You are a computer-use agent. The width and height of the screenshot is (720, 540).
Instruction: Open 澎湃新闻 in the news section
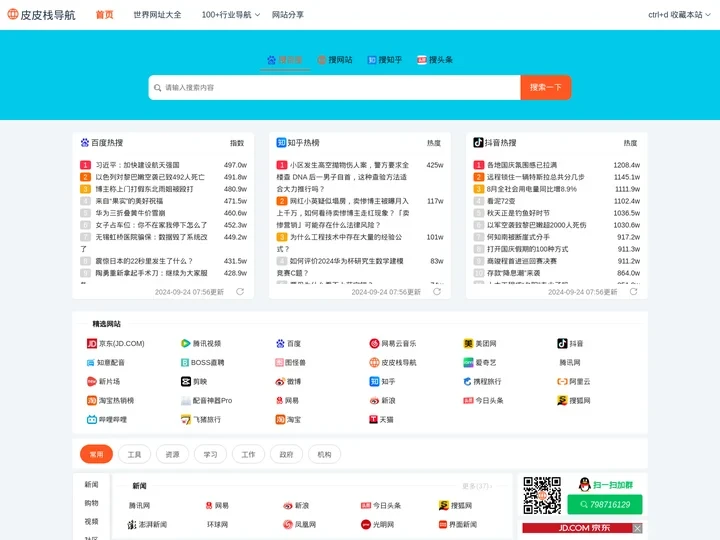coord(147,524)
